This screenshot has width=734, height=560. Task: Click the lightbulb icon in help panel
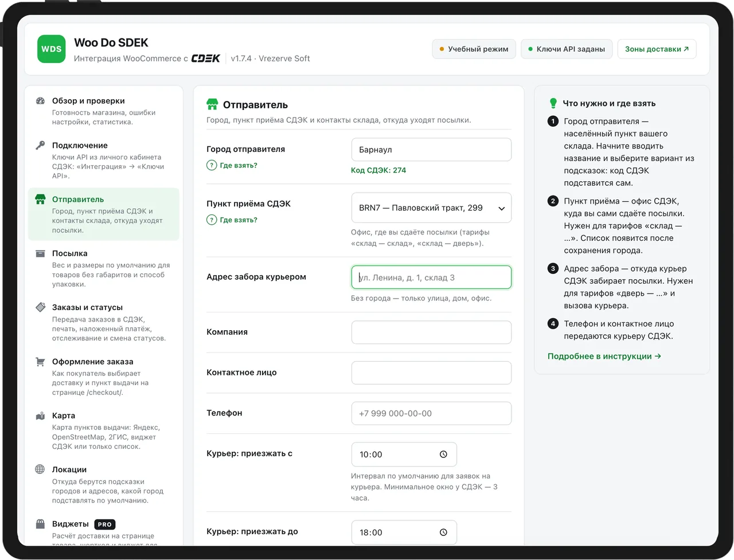point(553,103)
